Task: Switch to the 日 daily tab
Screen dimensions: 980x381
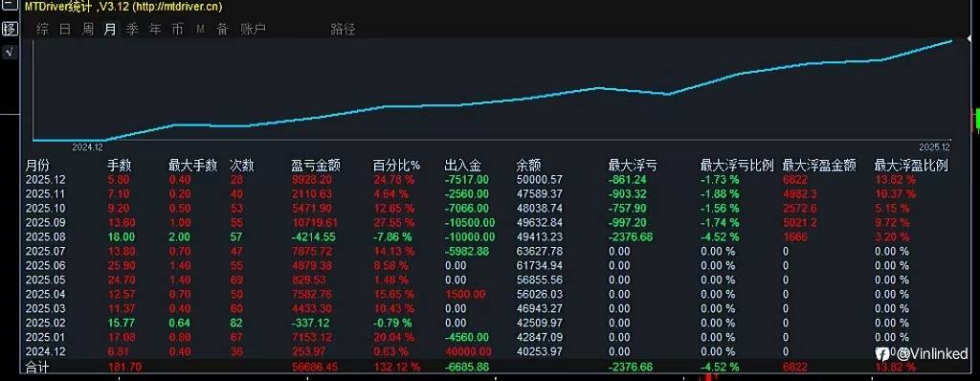Action: tap(65, 30)
